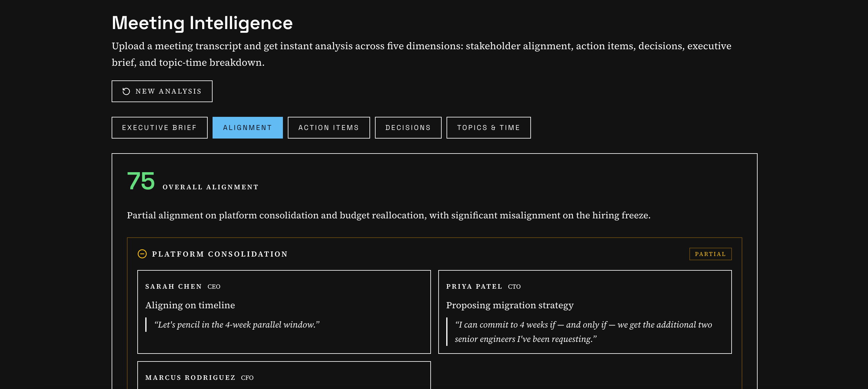Open the Decisions tab
Viewport: 868px width, 389px height.
pyautogui.click(x=408, y=128)
